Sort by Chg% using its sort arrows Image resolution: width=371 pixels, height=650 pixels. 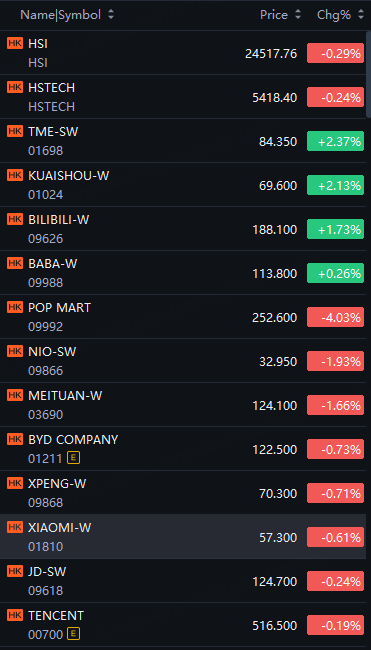coord(361,15)
